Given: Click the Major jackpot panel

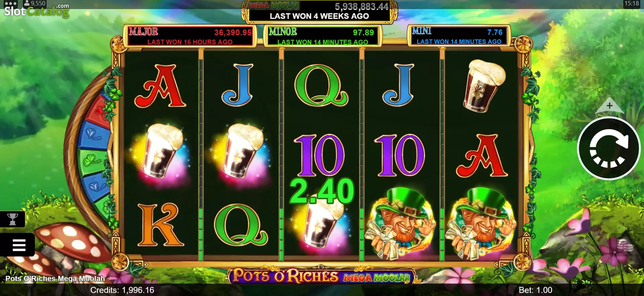Looking at the screenshot, I should tap(190, 36).
